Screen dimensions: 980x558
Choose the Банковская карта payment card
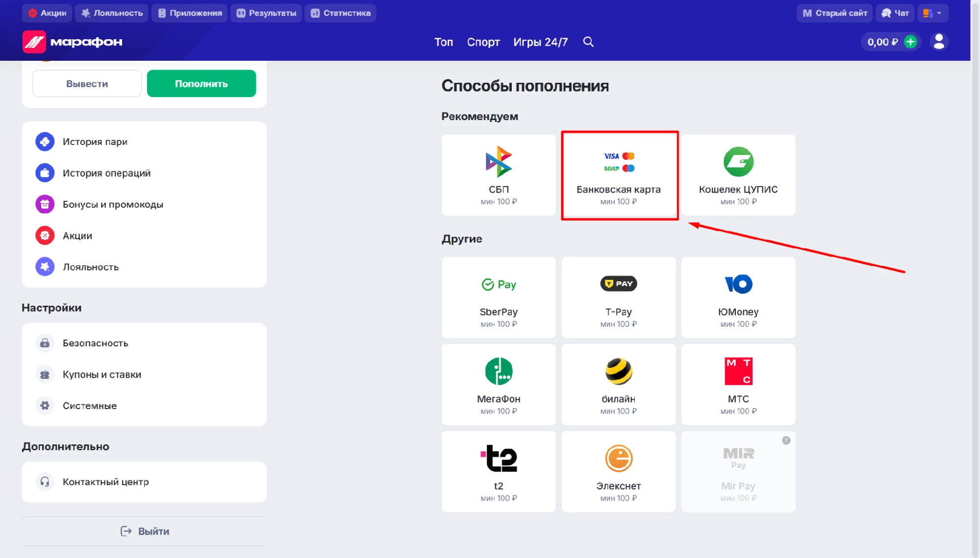pos(619,175)
